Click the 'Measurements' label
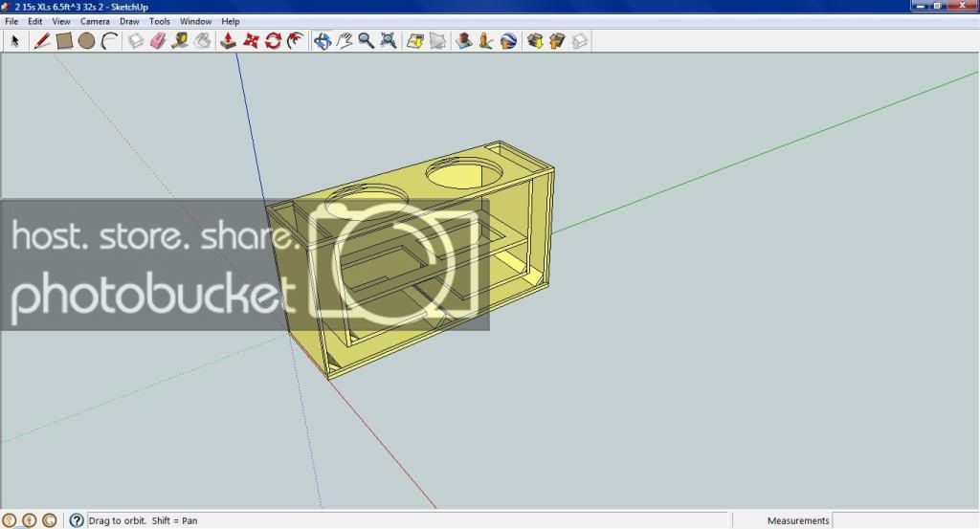This screenshot has height=529, width=980. [x=798, y=520]
